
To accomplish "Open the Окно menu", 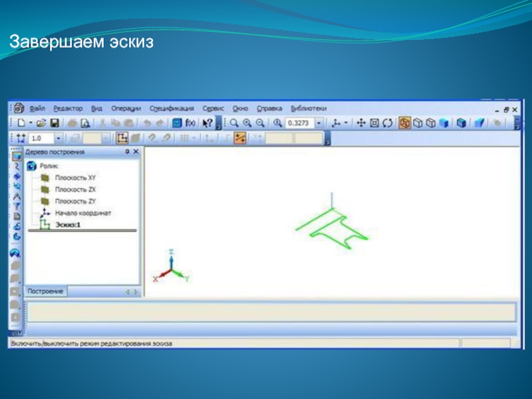I will click(240, 108).
